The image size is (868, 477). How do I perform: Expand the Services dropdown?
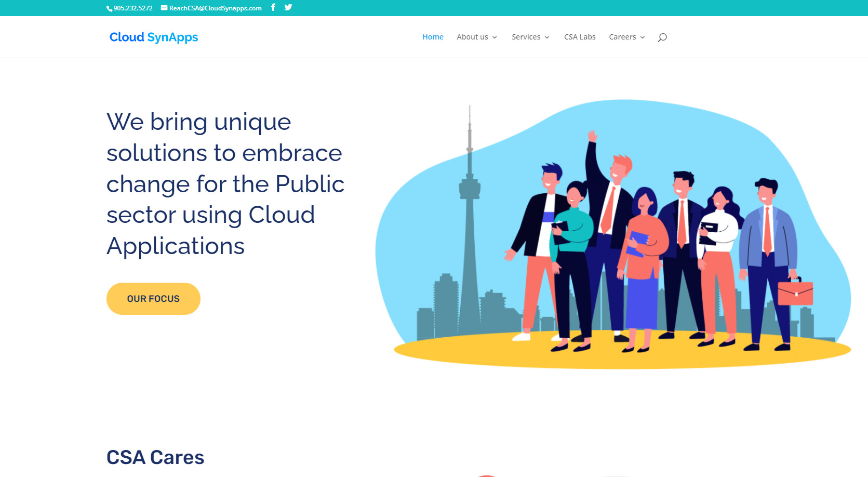point(546,37)
